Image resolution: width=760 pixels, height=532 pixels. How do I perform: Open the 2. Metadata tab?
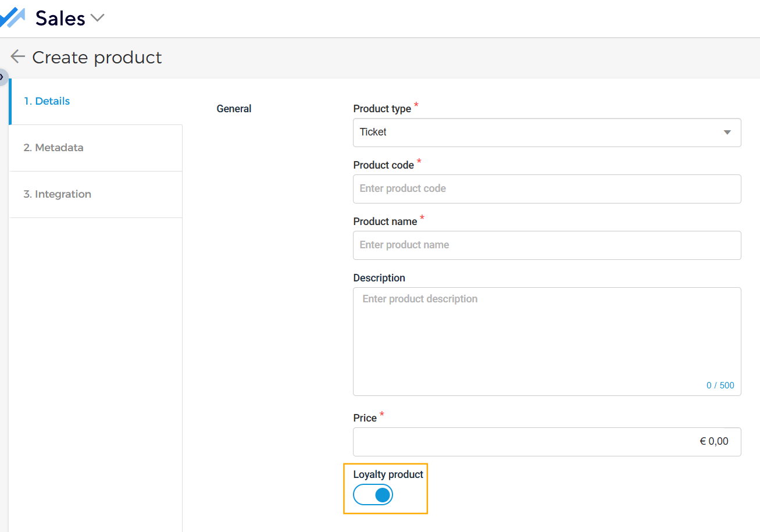pos(53,148)
